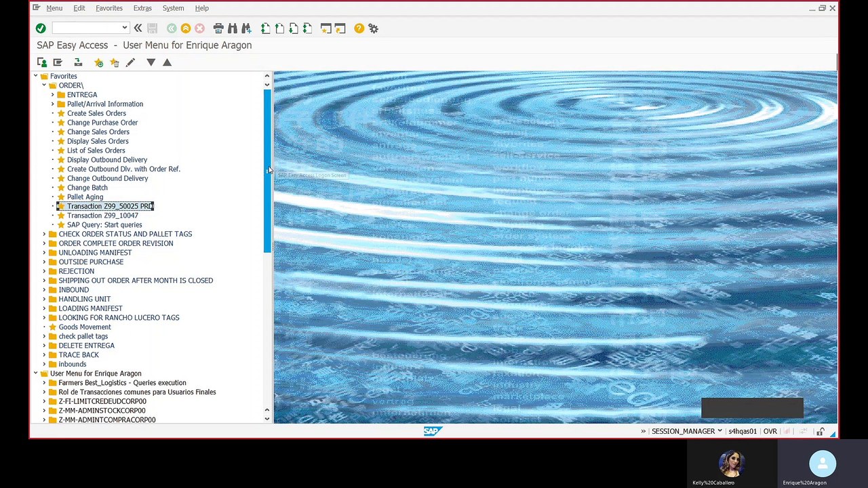Screen dimensions: 868x488
Task: Click the green Back arrow icon
Action: click(x=172, y=28)
